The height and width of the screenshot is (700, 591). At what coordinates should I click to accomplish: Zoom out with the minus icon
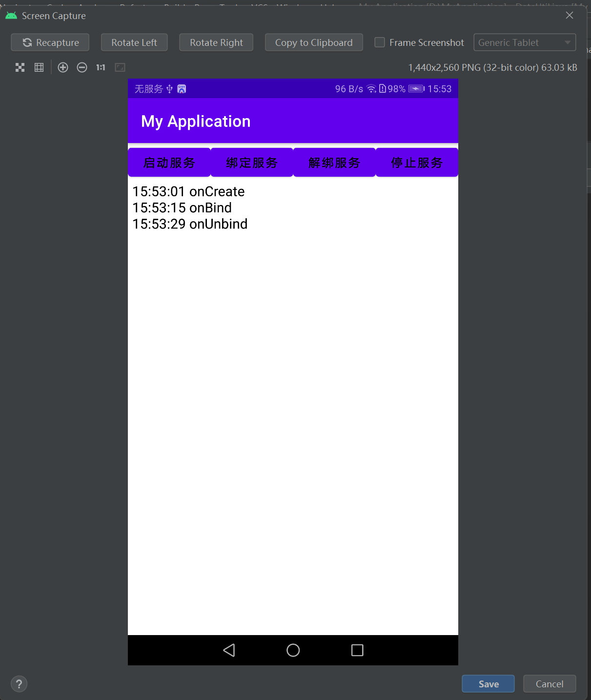[82, 67]
